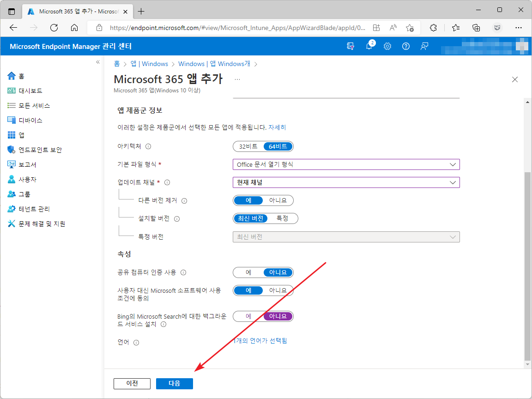Viewport: 532px width, 399px height.
Task: Open the Dashboard (대시보드) sidebar item
Action: click(x=25, y=91)
